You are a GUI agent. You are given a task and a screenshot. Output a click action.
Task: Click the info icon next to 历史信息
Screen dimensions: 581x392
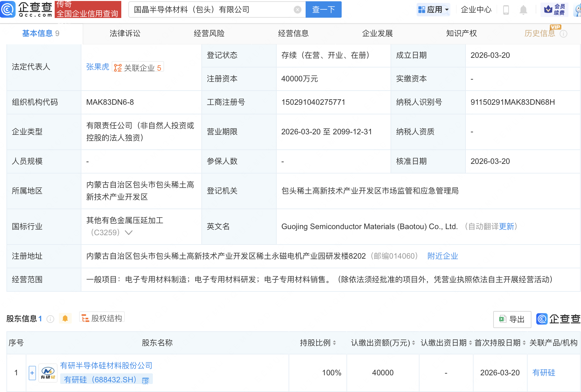tap(564, 33)
